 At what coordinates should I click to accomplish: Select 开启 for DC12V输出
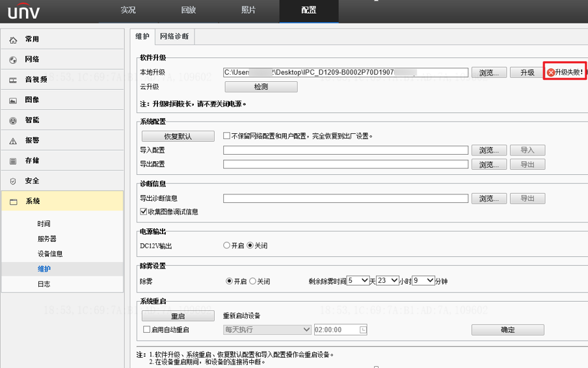pyautogui.click(x=226, y=246)
